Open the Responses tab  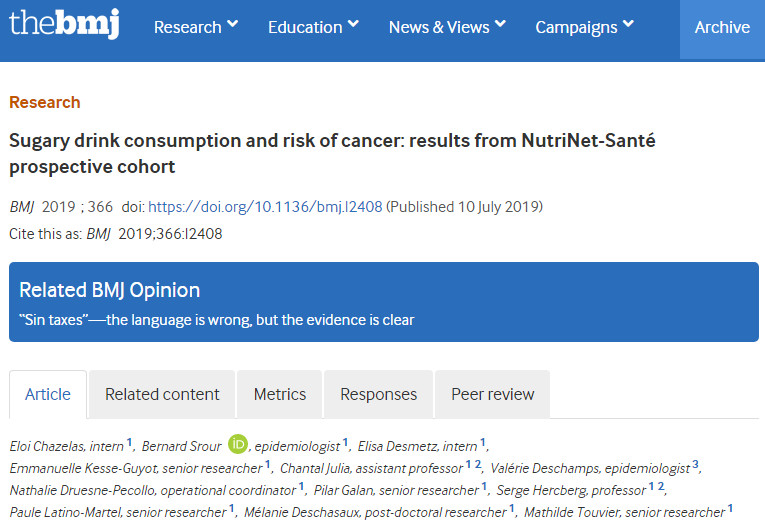(379, 394)
